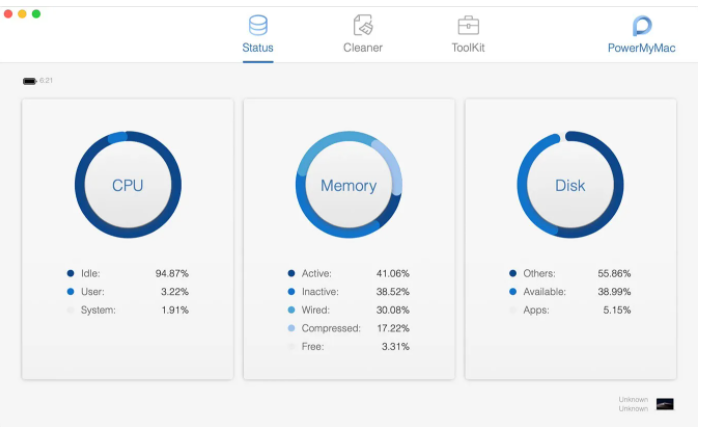Click the Others: disk label
The height and width of the screenshot is (430, 703).
click(x=539, y=273)
